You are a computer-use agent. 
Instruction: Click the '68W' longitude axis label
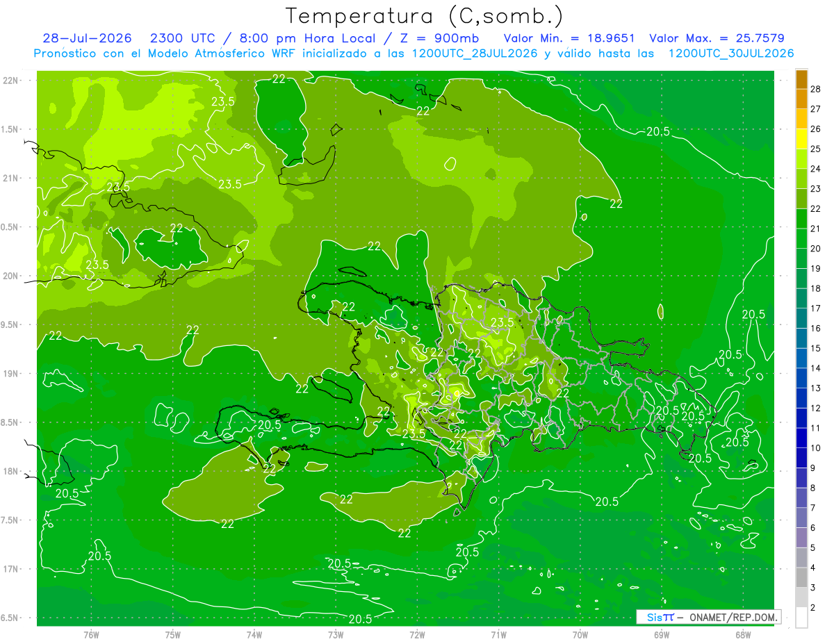(743, 635)
